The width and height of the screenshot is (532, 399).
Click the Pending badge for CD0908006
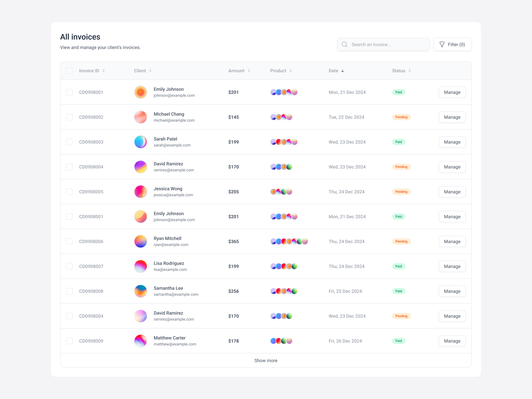coord(401,241)
